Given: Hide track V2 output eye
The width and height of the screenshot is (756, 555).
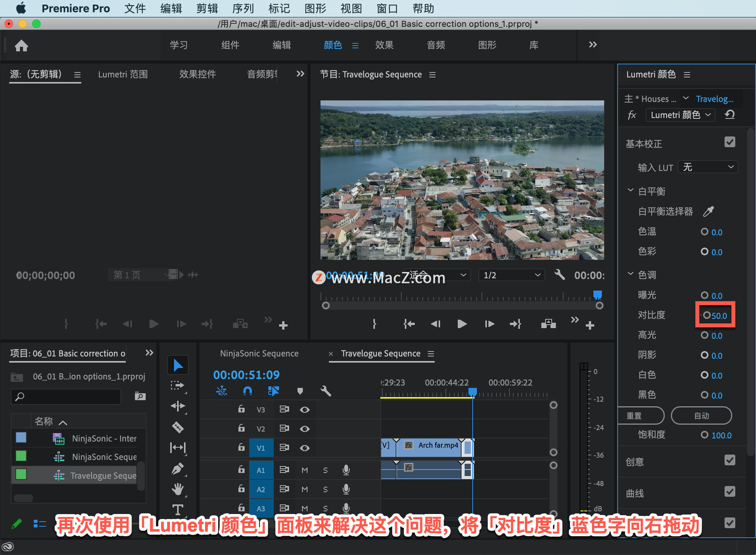Looking at the screenshot, I should pyautogui.click(x=304, y=429).
